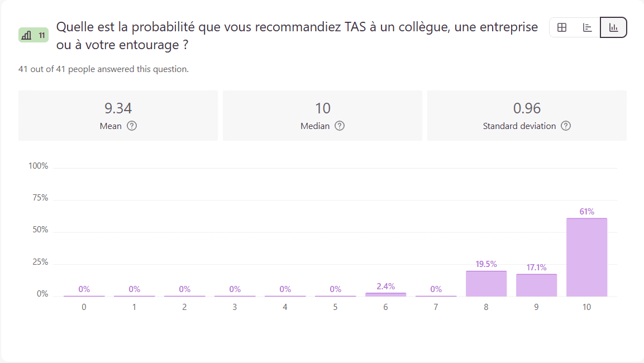Click the 0% bar for score 0
Viewport: 644px width, 363px height.
click(84, 295)
